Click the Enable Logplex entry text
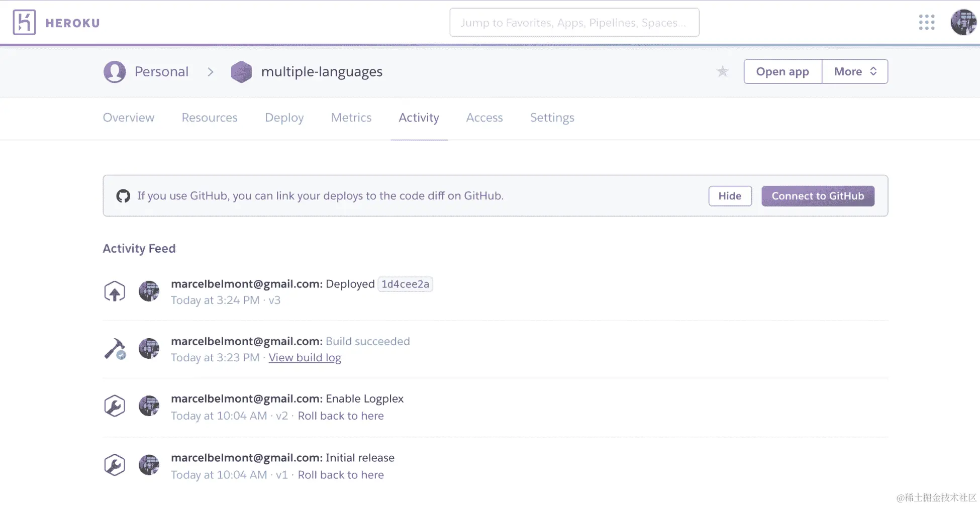This screenshot has height=506, width=980. click(364, 399)
